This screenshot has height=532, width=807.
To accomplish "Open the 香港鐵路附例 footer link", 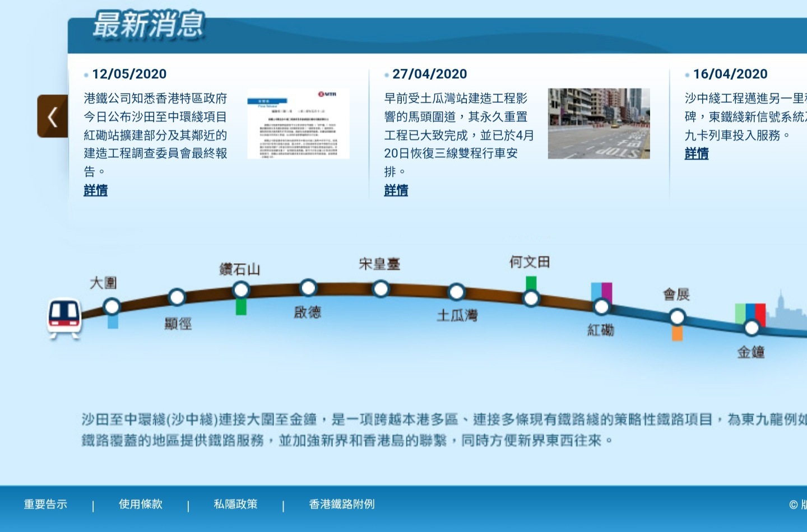I will [342, 504].
